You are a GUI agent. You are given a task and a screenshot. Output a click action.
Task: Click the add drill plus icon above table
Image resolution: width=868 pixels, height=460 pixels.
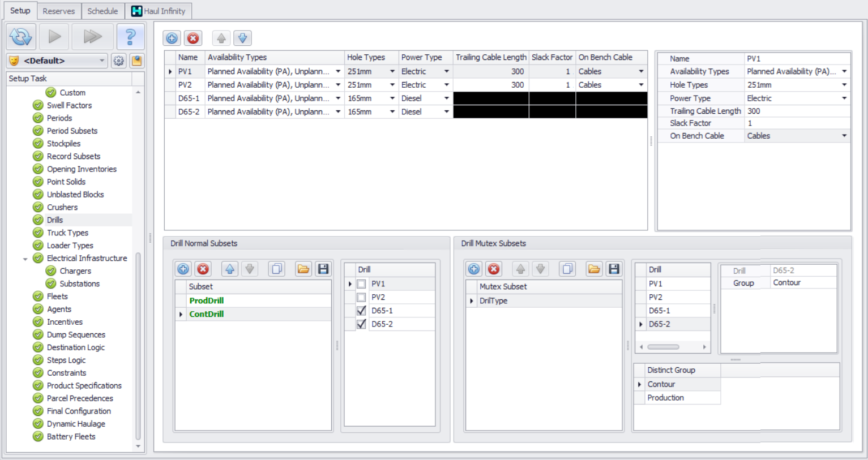(172, 38)
